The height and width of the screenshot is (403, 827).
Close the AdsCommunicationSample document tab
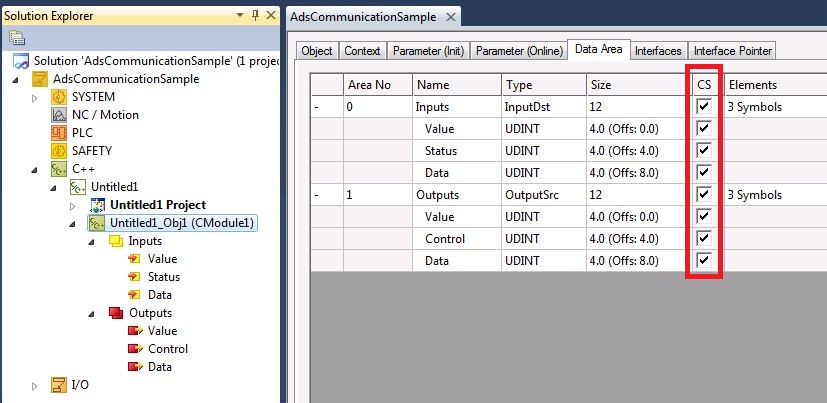(x=451, y=17)
